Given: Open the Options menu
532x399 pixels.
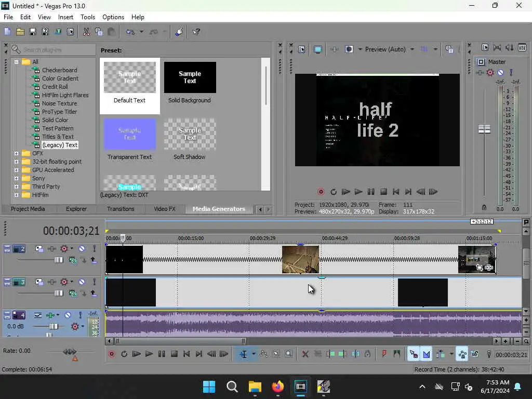Looking at the screenshot, I should [113, 17].
